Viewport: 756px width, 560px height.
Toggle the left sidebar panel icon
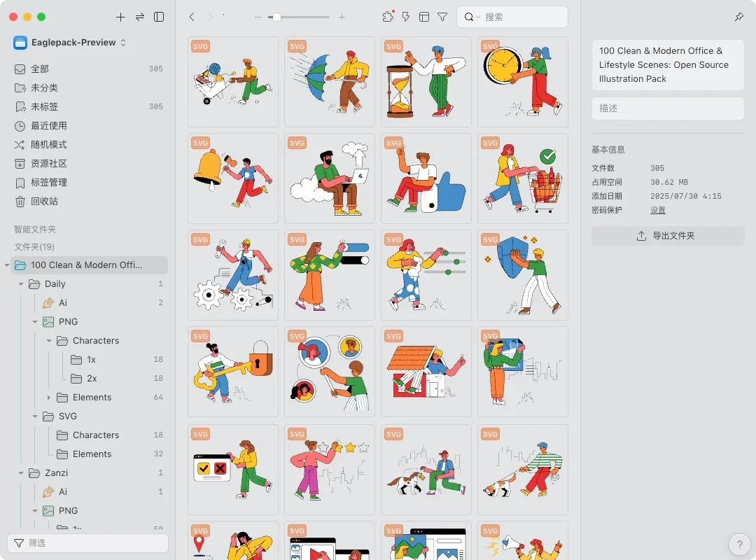pos(159,17)
